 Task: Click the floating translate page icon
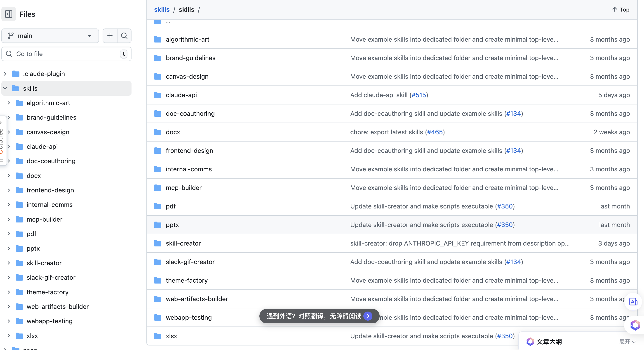click(x=633, y=302)
